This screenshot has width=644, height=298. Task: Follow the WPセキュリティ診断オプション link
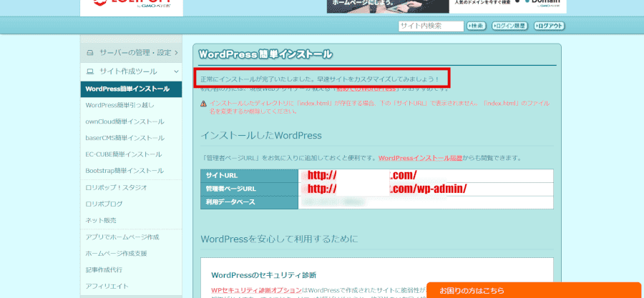(257, 290)
